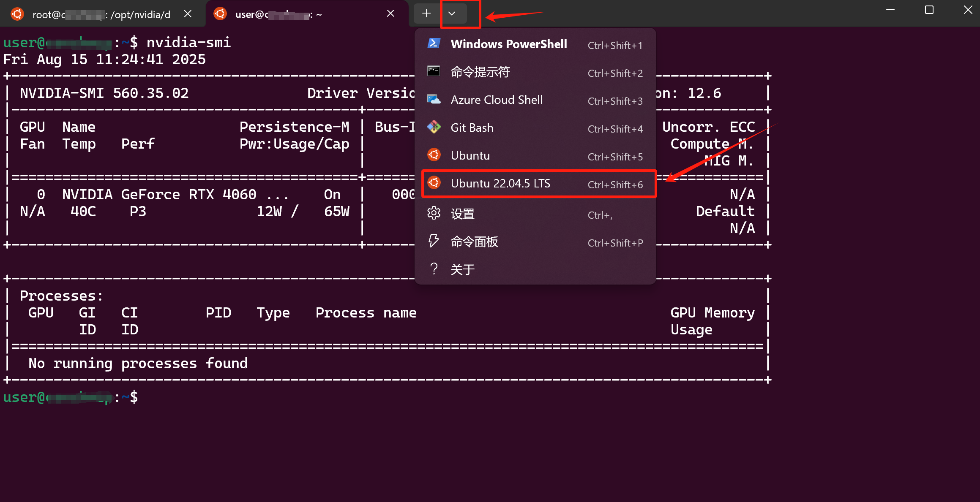Open 设置 from the profile menu
The height and width of the screenshot is (502, 980).
[463, 213]
